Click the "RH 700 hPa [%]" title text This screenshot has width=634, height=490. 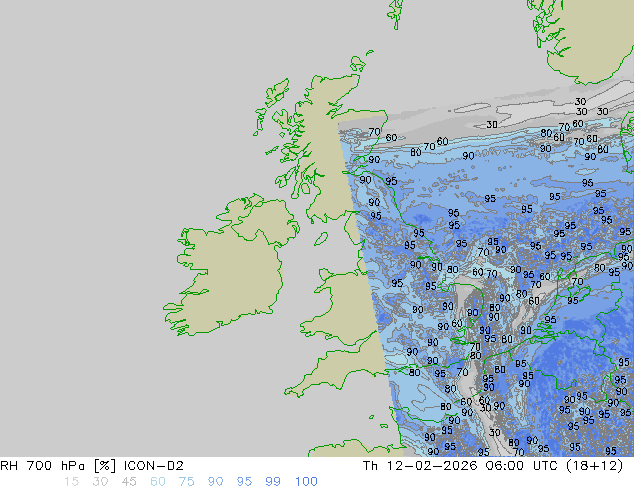click(x=58, y=466)
